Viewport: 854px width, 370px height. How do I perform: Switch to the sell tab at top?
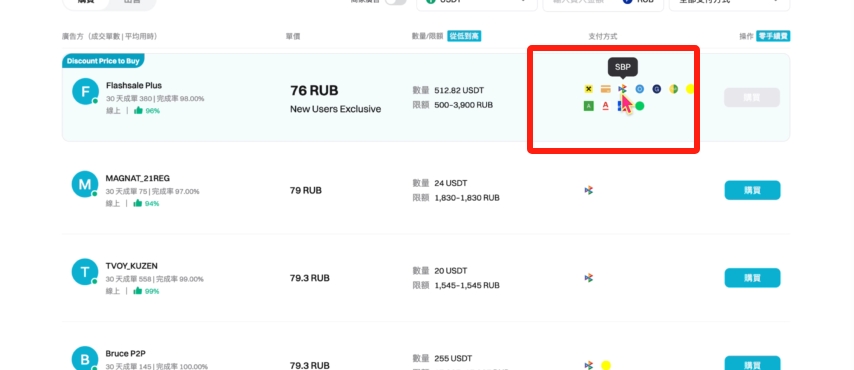(x=131, y=2)
